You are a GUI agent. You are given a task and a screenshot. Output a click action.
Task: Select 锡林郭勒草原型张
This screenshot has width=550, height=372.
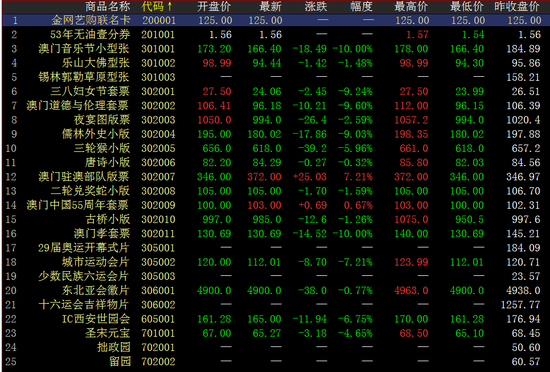point(84,77)
